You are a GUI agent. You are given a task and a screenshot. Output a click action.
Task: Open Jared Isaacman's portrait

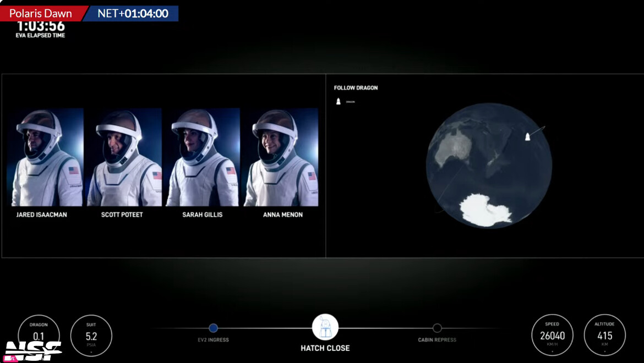click(x=46, y=157)
